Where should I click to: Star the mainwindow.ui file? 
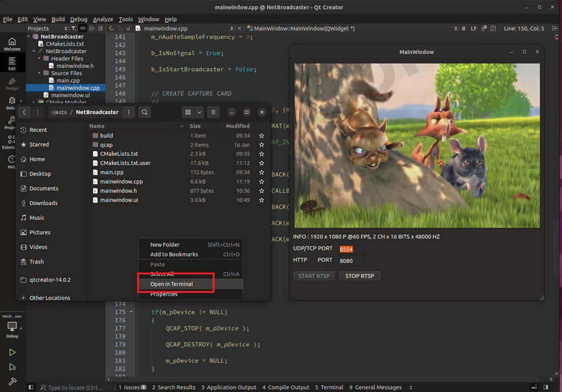[x=262, y=201]
